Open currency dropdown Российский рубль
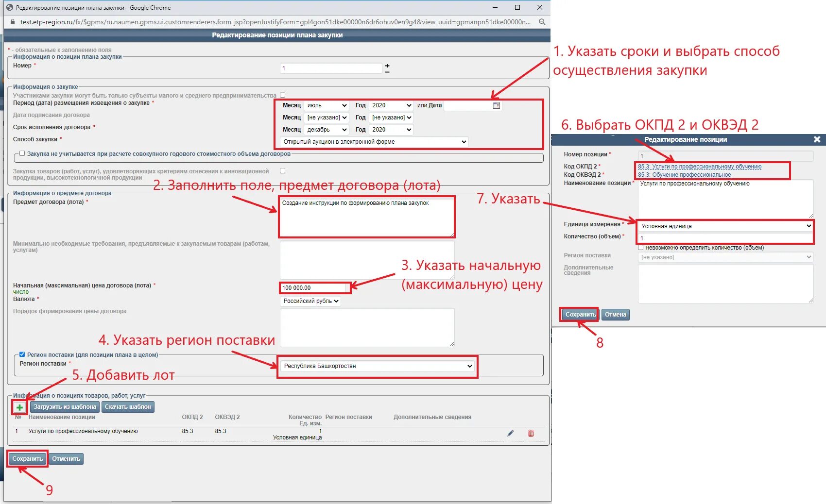Screen dimensions: 826x504 coord(310,301)
